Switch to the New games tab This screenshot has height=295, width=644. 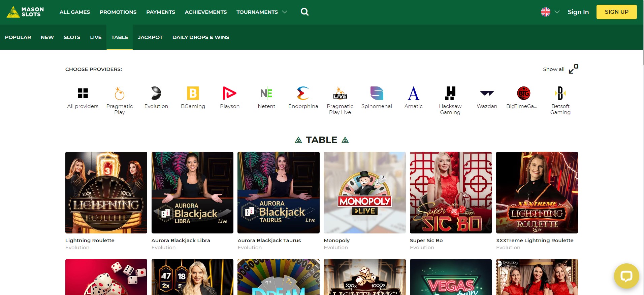click(x=47, y=37)
